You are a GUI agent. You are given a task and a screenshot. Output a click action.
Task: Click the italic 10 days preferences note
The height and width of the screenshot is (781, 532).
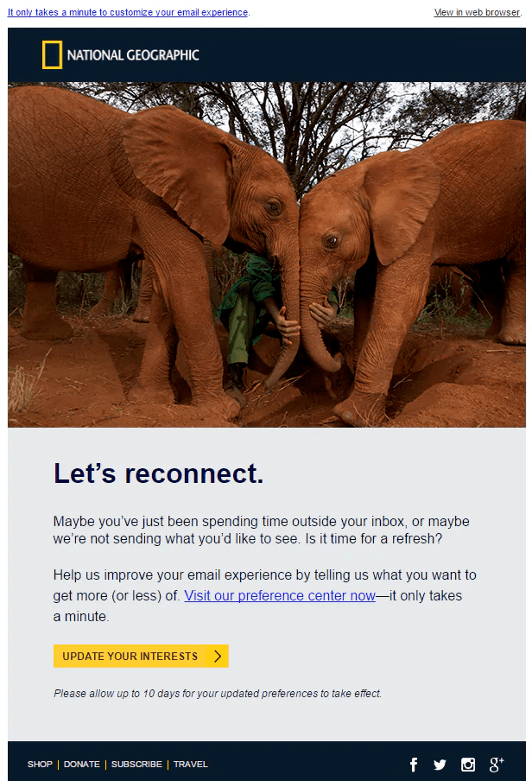(x=218, y=694)
